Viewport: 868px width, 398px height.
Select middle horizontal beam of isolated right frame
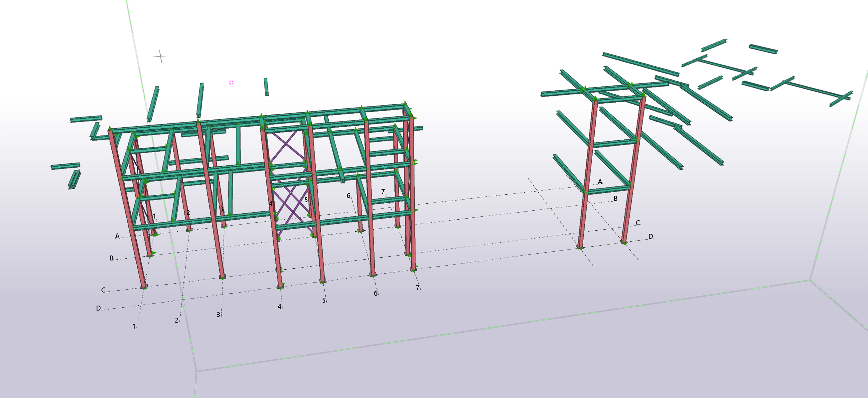pyautogui.click(x=614, y=142)
